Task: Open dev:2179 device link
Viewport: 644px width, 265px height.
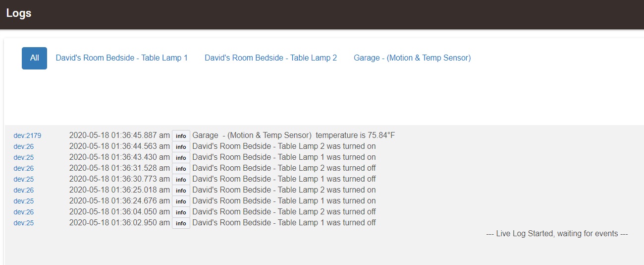Action: pyautogui.click(x=27, y=135)
